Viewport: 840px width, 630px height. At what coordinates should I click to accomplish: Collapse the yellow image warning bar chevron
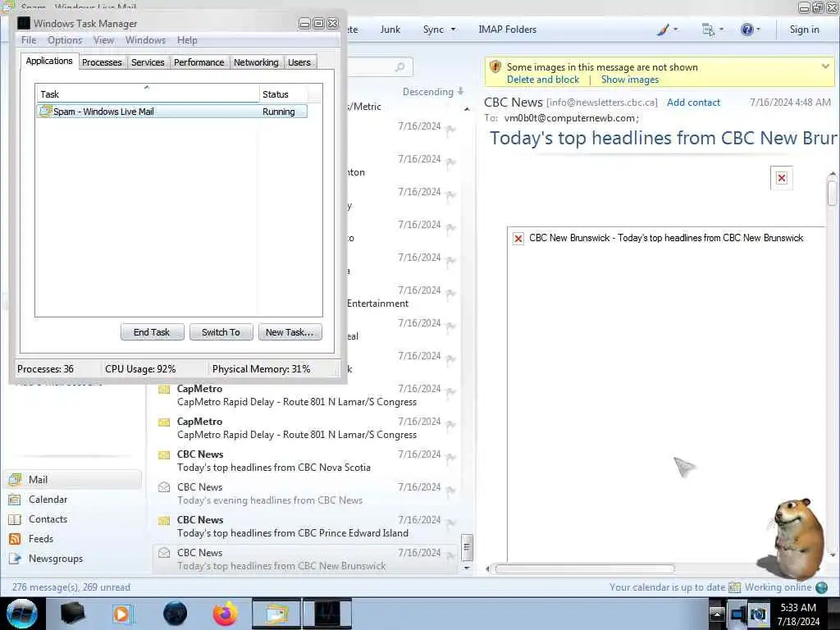(x=825, y=66)
